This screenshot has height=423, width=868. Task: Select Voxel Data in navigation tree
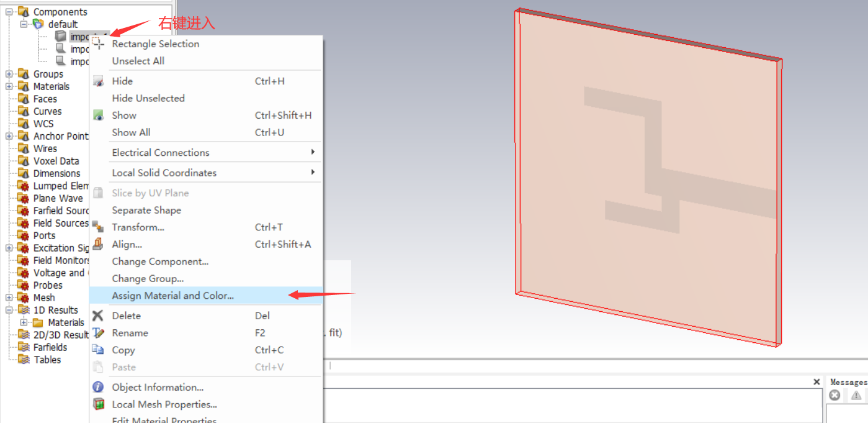coord(56,161)
